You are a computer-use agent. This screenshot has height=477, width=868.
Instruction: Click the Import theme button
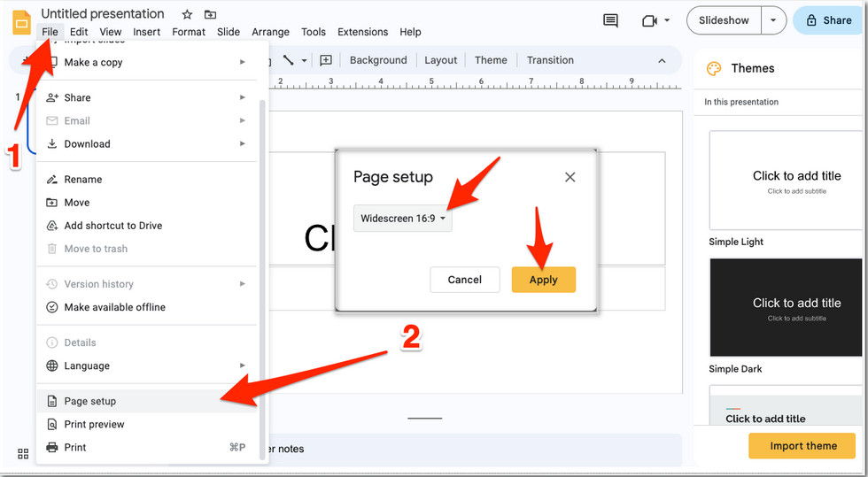point(802,446)
